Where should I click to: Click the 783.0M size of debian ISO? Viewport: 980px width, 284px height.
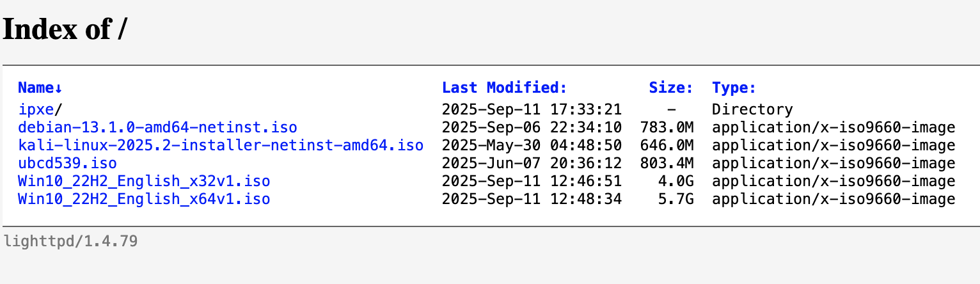click(x=667, y=127)
